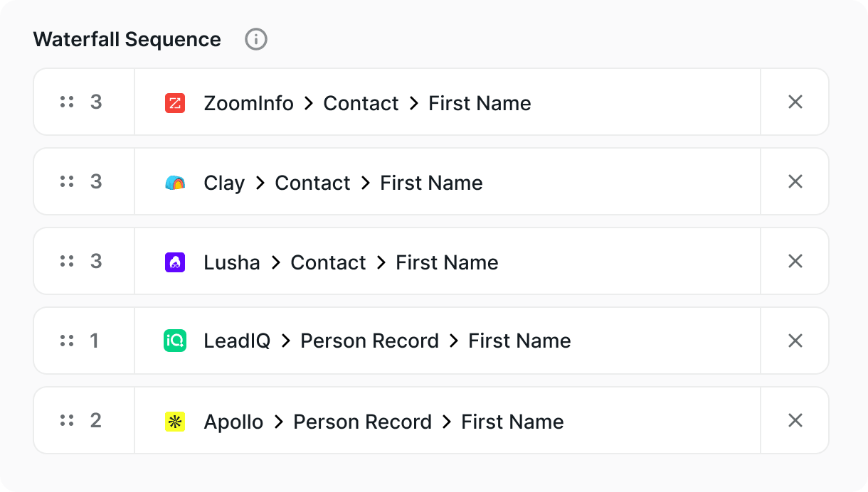The width and height of the screenshot is (868, 492).
Task: Click the ZoomInfo logo icon
Action: [x=175, y=103]
